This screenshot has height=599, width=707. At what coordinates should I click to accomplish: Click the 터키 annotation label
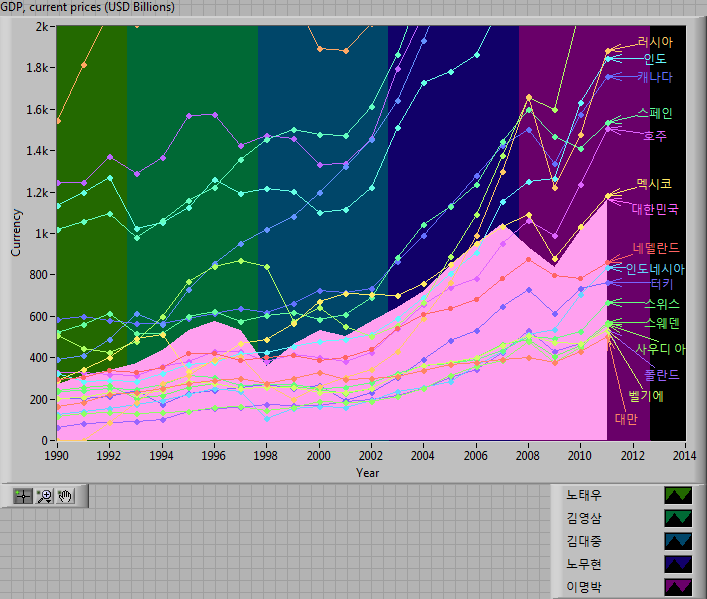[x=662, y=284]
